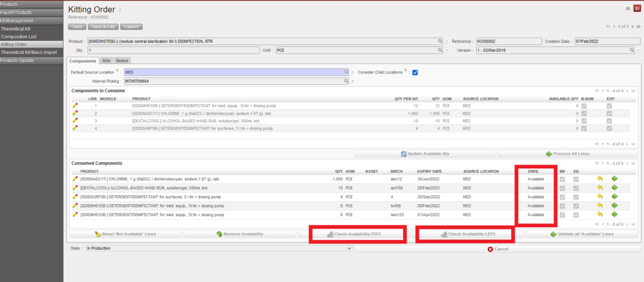This screenshot has width=644, height=282.
Task: Switch to the Kits tab
Action: (x=106, y=61)
